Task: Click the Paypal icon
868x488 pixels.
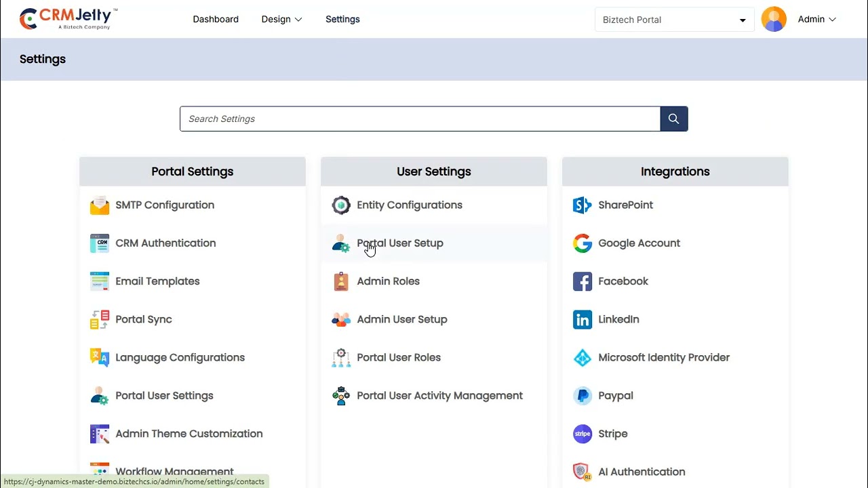Action: [x=582, y=396]
